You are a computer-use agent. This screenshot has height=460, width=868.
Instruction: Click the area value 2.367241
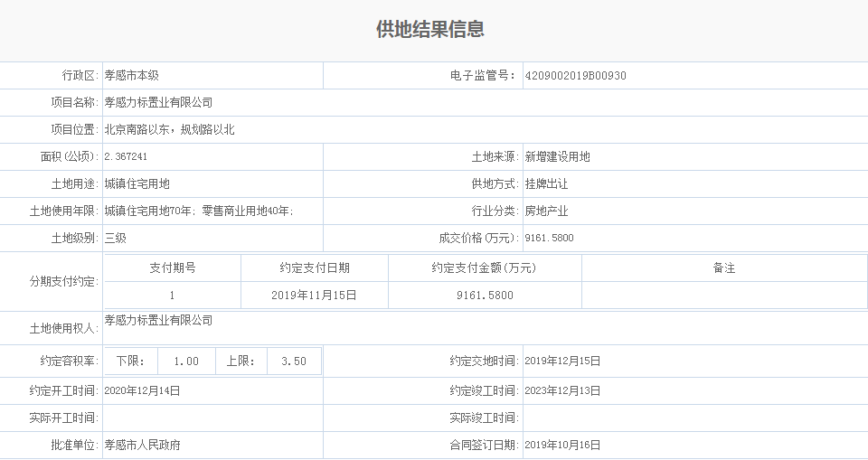pyautogui.click(x=127, y=157)
